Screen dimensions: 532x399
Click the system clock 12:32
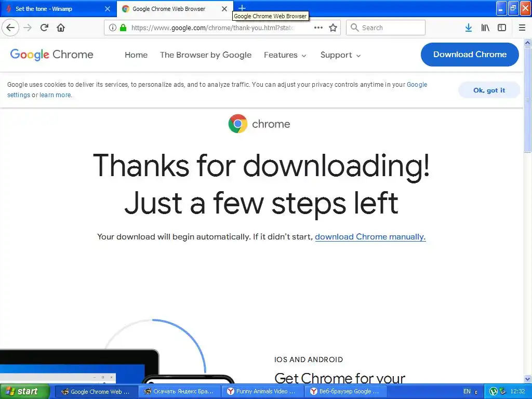518,392
